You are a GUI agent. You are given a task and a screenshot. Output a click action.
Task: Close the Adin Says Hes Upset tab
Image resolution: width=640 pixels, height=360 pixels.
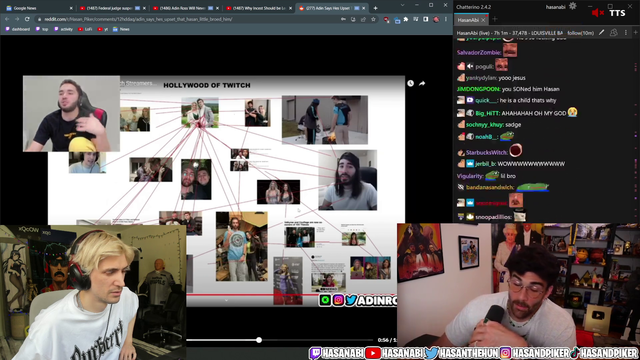point(364,8)
